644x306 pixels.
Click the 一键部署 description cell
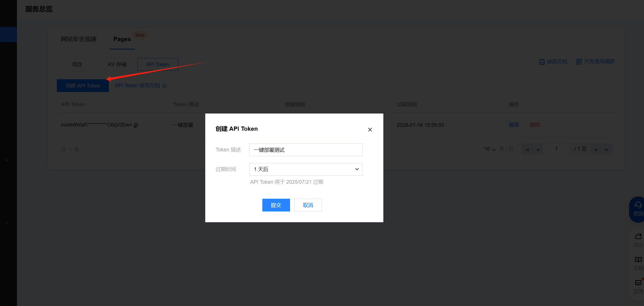click(183, 125)
